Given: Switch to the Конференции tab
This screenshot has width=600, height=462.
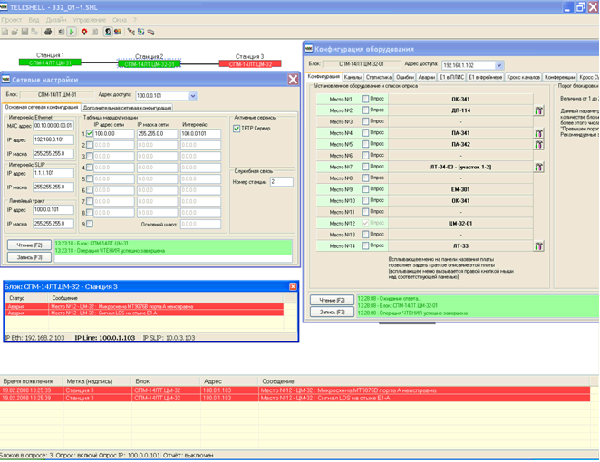Looking at the screenshot, I should tap(560, 77).
